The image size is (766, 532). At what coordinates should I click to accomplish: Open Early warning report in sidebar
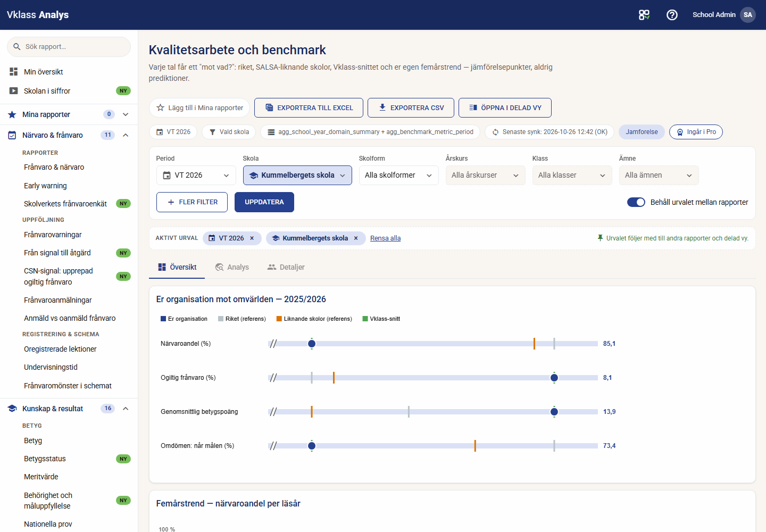click(45, 186)
